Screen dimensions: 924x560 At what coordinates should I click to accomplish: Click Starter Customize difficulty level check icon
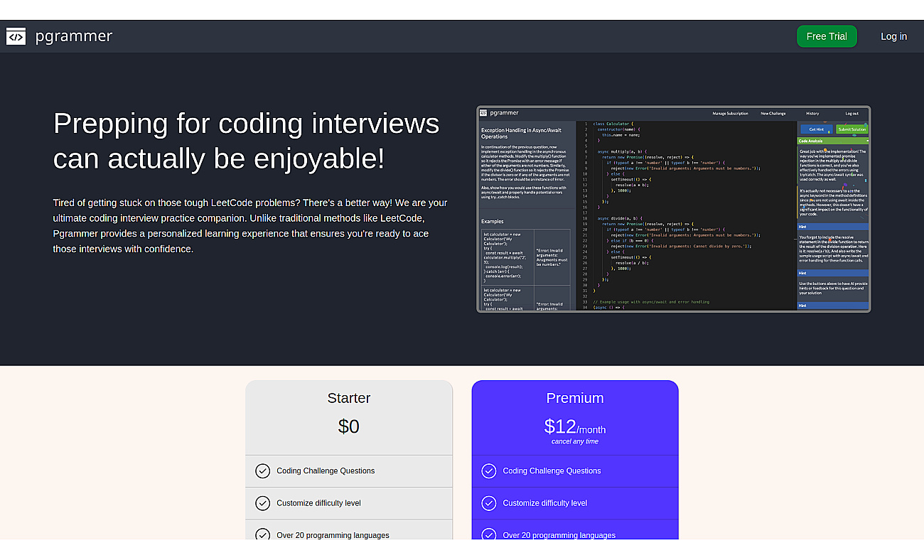coord(263,503)
